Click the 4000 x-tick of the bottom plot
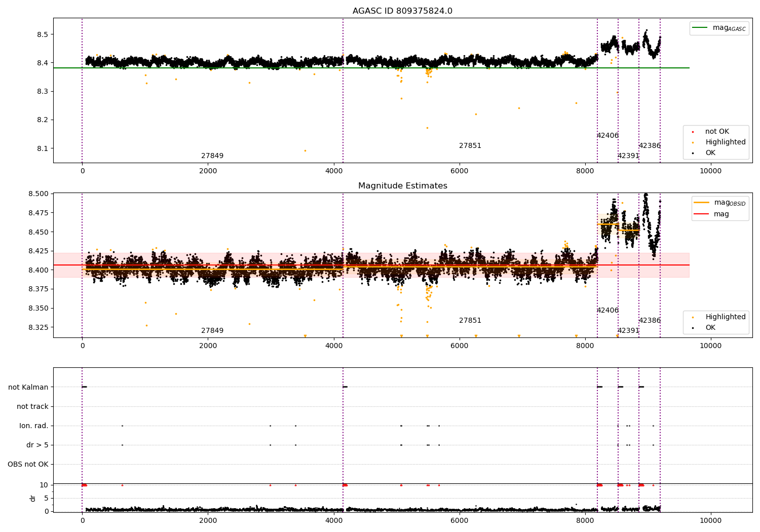760x532 pixels. 333,521
